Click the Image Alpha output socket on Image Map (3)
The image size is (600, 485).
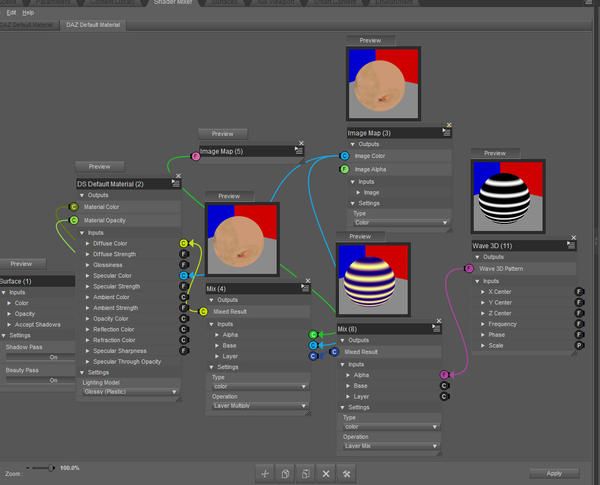pos(344,169)
